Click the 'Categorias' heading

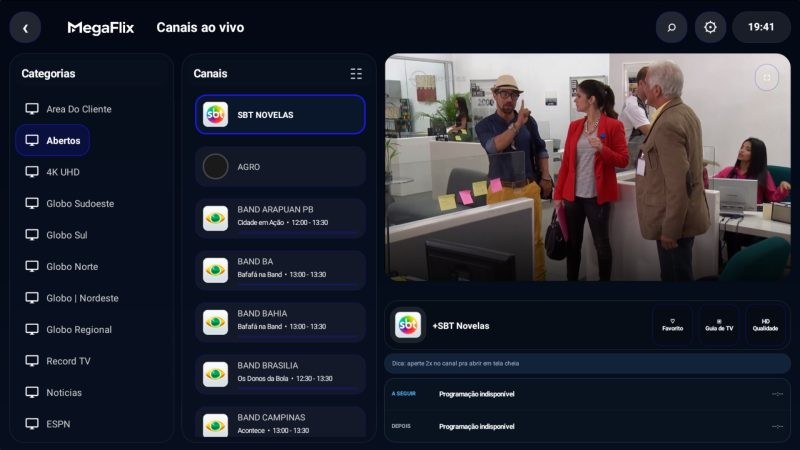click(48, 73)
